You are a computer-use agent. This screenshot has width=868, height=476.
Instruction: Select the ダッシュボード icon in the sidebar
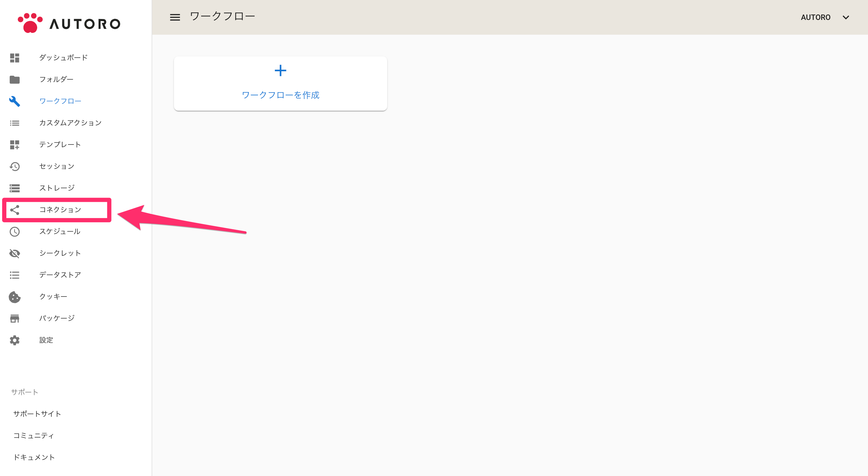click(14, 57)
